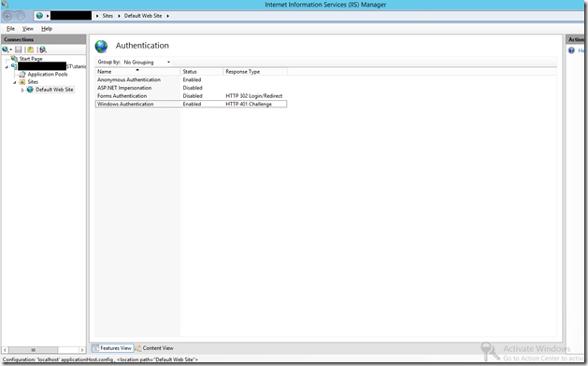
Task: Click the Up folder icon in Connections toolbar
Action: tap(30, 49)
